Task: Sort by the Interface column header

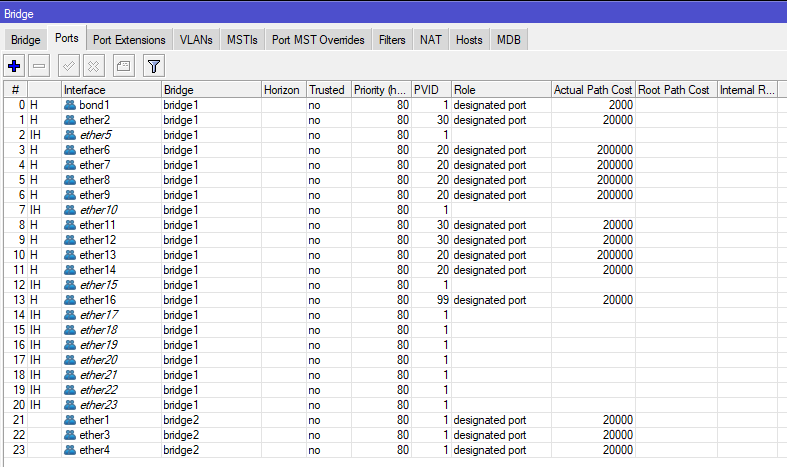Action: tap(111, 90)
